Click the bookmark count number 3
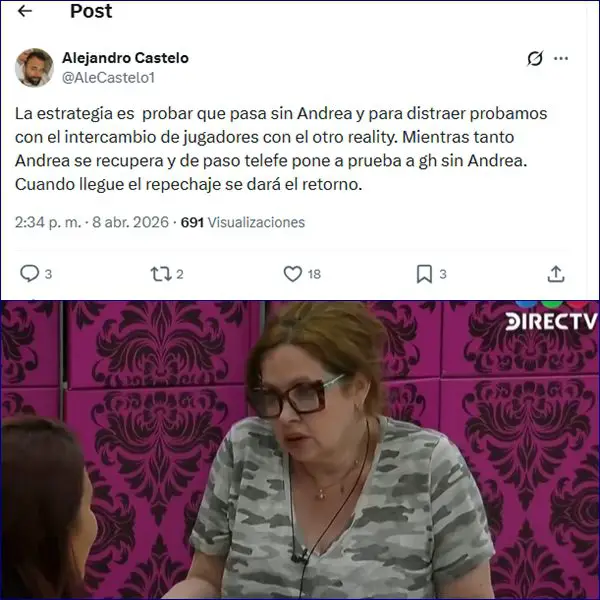This screenshot has height=600, width=600. [x=443, y=274]
